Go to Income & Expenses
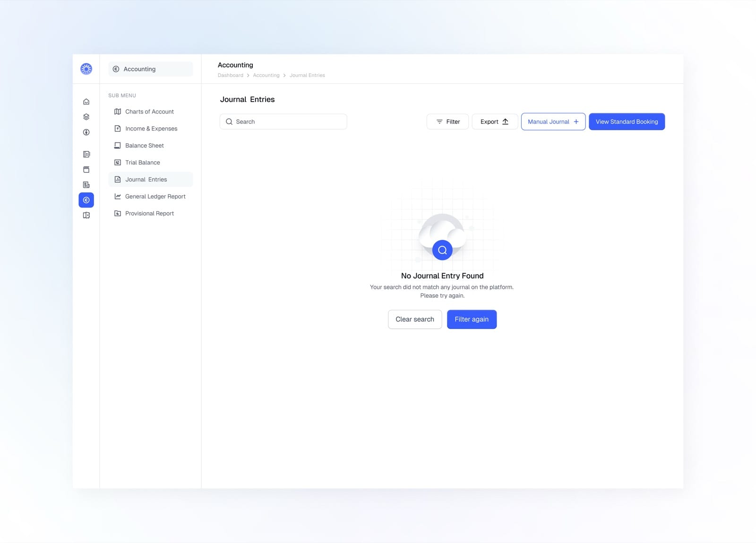The height and width of the screenshot is (543, 756). click(150, 129)
